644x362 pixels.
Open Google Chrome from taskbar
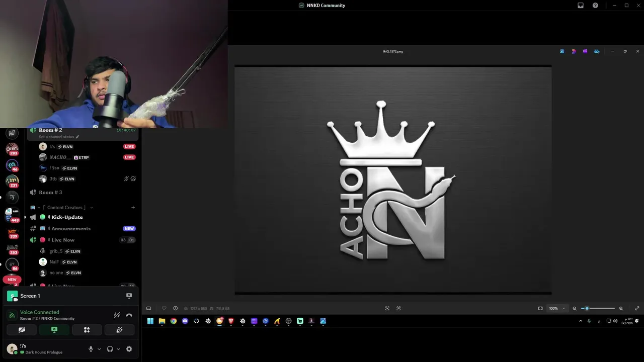click(174, 321)
